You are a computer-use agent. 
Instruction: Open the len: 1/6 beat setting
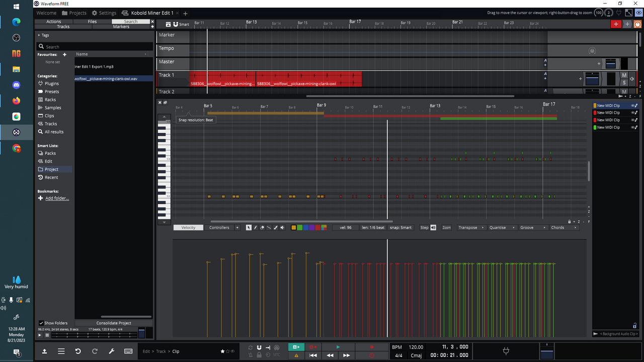[373, 228]
